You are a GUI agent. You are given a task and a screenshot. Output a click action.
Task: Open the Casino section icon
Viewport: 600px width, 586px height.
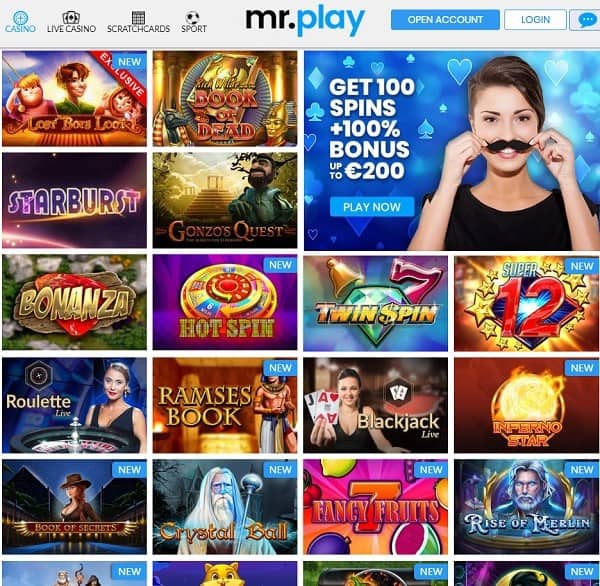(x=20, y=17)
